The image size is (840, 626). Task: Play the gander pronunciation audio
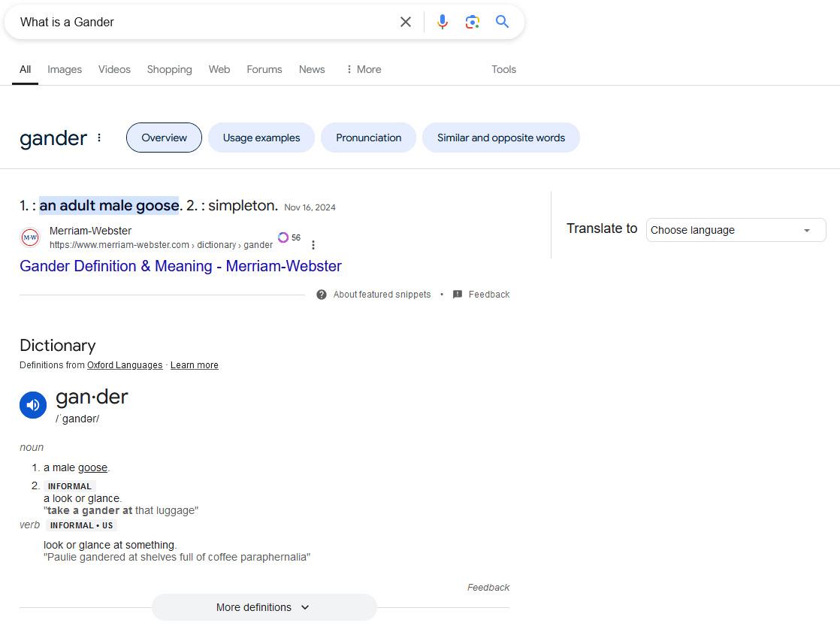coord(33,405)
